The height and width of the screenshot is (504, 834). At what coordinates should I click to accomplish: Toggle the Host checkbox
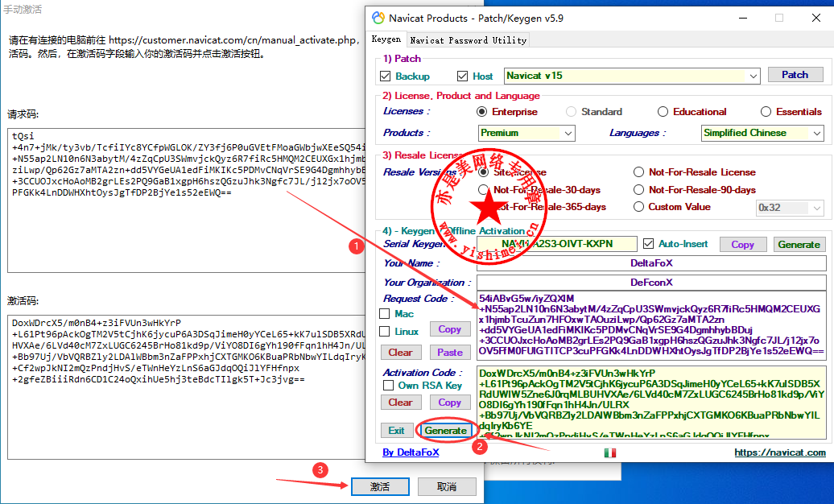point(462,76)
